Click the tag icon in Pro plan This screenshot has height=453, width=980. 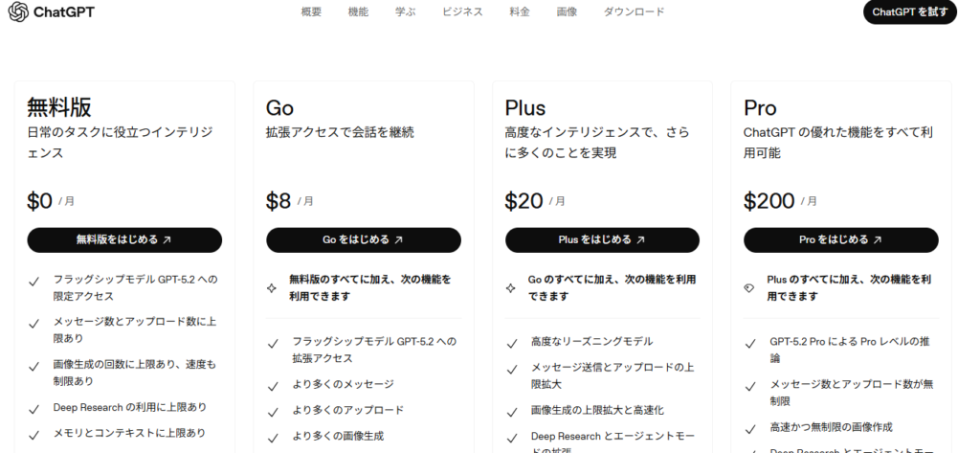point(749,287)
